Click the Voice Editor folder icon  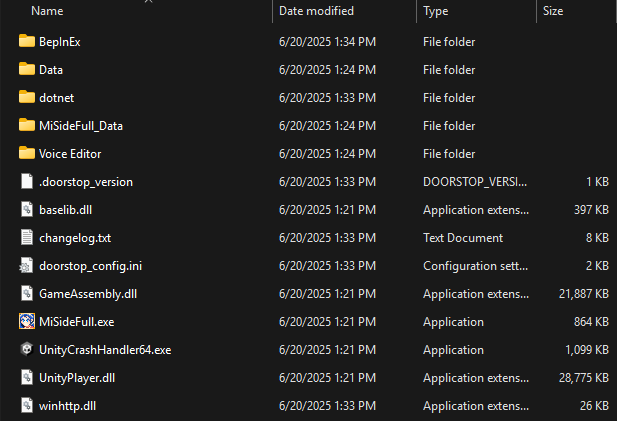point(27,154)
